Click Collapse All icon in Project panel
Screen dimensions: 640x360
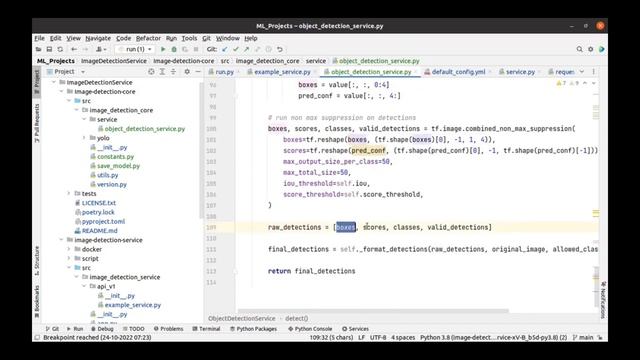(x=173, y=71)
